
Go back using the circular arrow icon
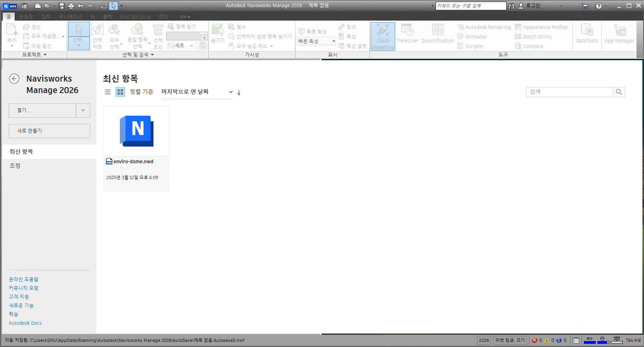click(x=14, y=78)
